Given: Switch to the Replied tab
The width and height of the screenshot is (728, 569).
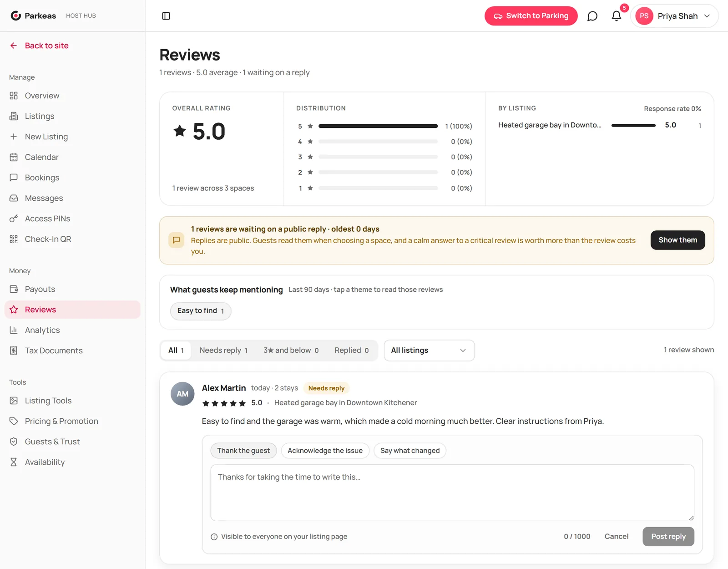Looking at the screenshot, I should (351, 351).
